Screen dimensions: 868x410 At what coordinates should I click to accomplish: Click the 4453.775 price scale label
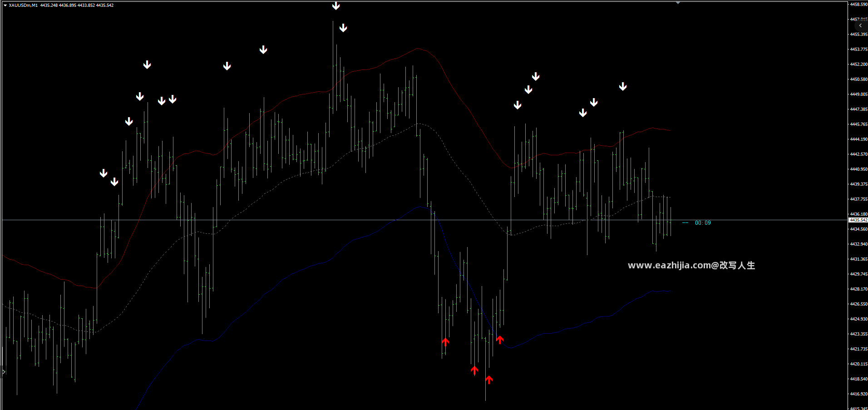coord(858,49)
